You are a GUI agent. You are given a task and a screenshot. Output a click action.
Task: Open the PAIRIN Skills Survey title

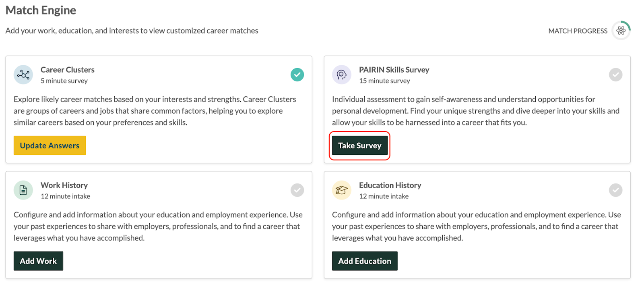click(394, 70)
